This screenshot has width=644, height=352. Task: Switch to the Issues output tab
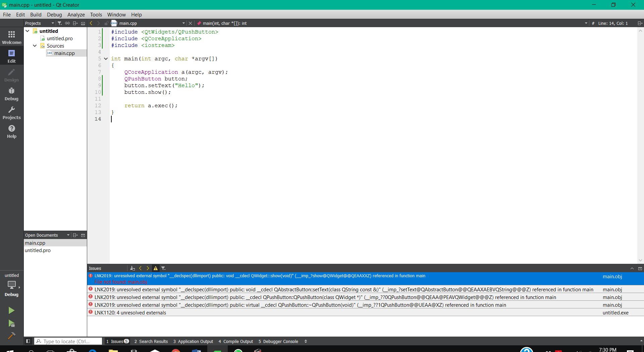pos(117,341)
